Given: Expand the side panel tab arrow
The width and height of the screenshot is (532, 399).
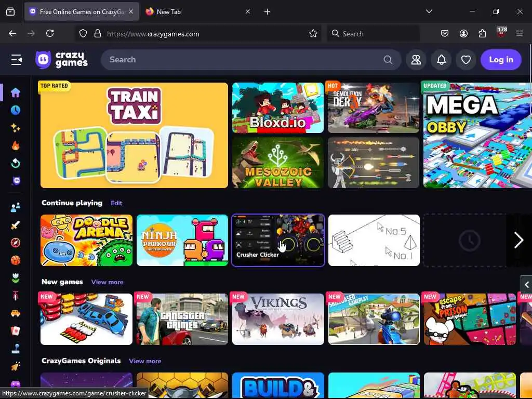Looking at the screenshot, I should 527,285.
